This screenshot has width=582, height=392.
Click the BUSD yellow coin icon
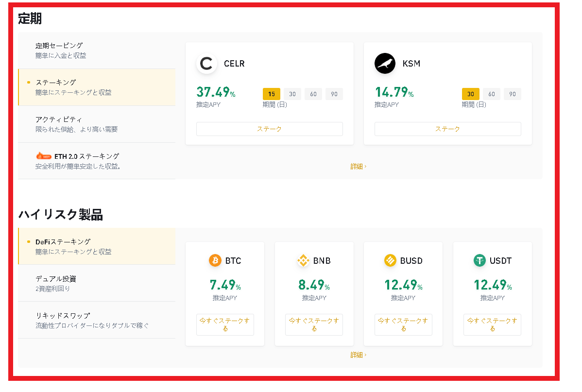coord(390,260)
